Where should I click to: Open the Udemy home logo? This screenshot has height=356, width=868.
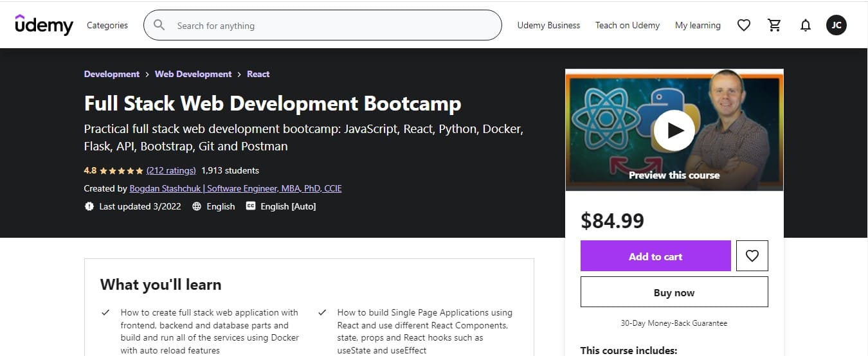[44, 25]
